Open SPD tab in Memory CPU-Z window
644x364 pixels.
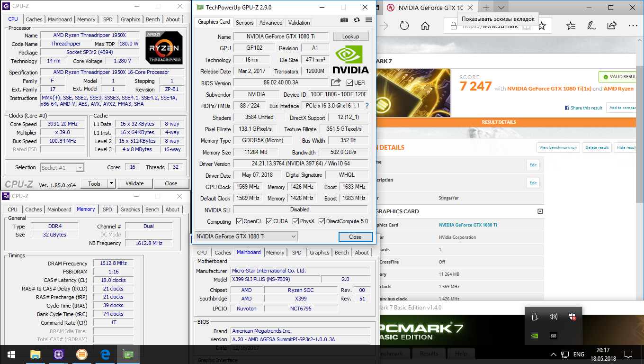pyautogui.click(x=107, y=209)
